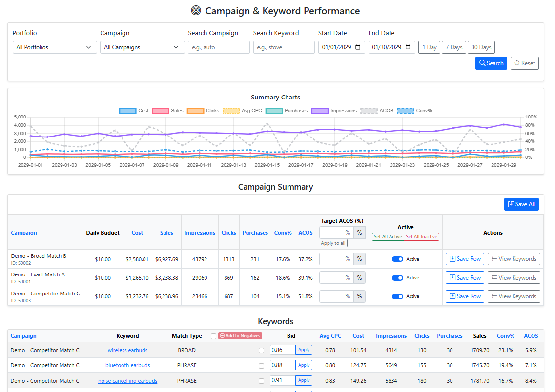Open the Campaign dropdown
The image size is (555, 392).
coord(142,47)
